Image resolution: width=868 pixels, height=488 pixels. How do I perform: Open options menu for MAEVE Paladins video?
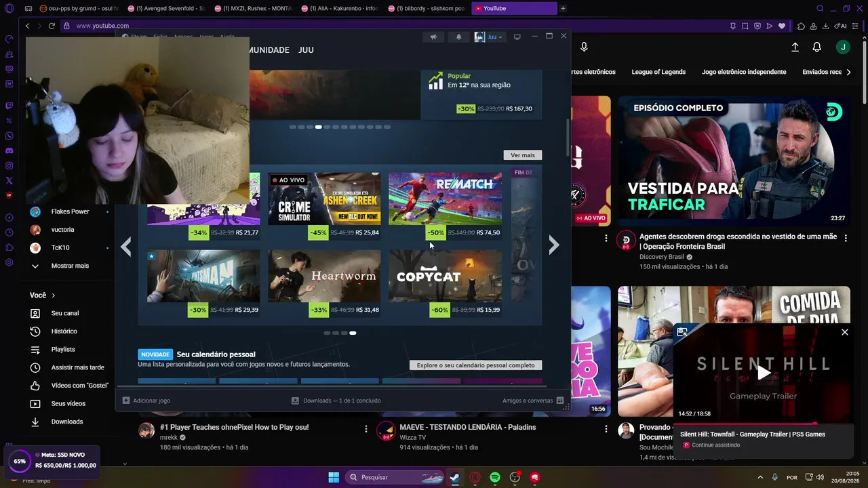606,428
